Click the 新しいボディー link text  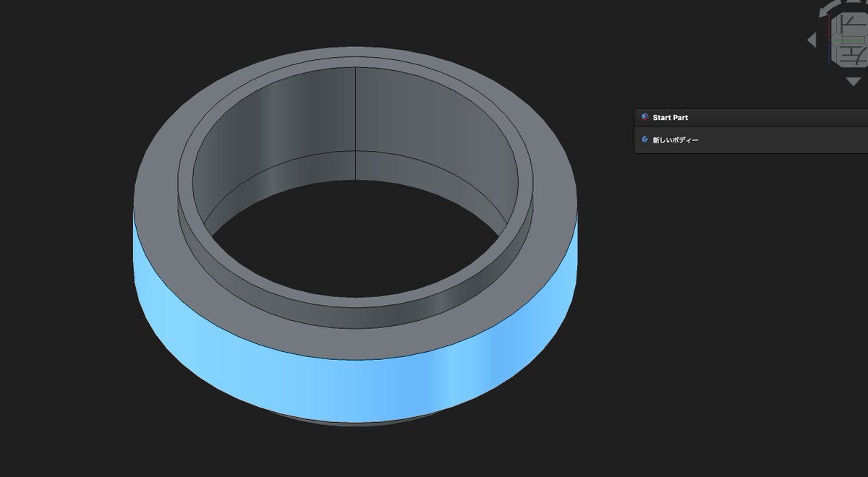coord(676,140)
